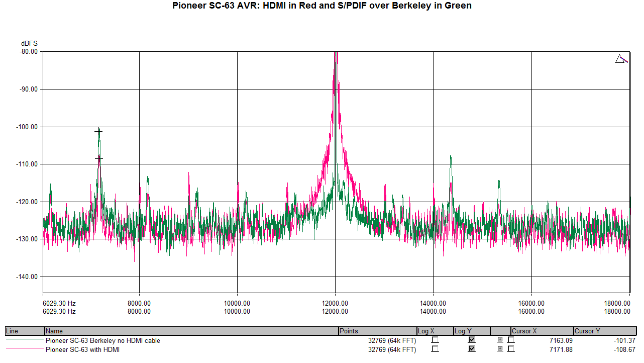Click lower 12000.00 x-axis label
644x363 pixels.
click(x=335, y=311)
